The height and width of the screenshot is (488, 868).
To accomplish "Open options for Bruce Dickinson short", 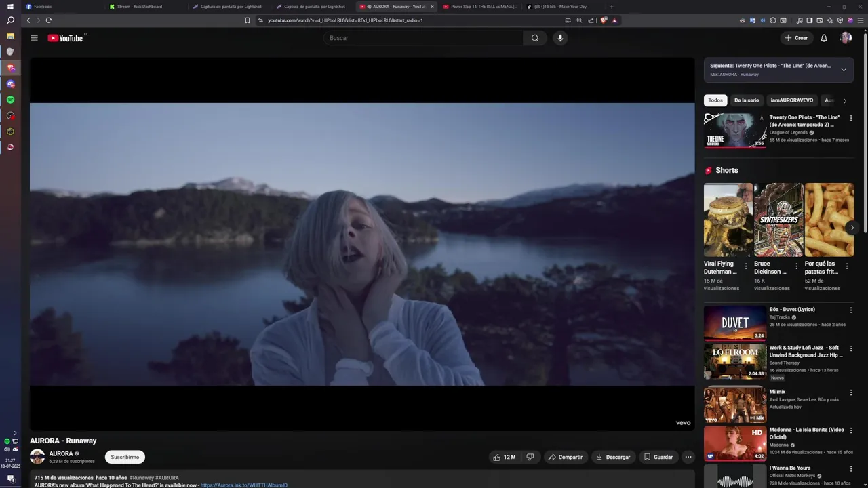I will click(x=797, y=266).
